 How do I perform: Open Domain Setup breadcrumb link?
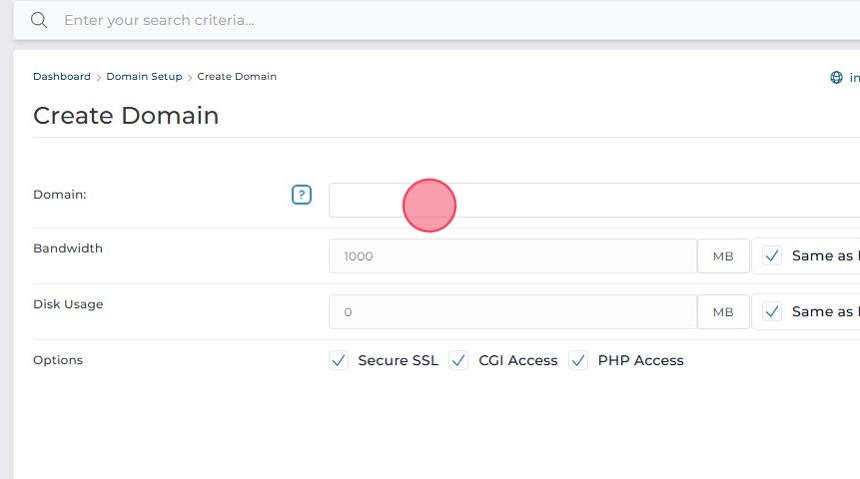click(144, 77)
